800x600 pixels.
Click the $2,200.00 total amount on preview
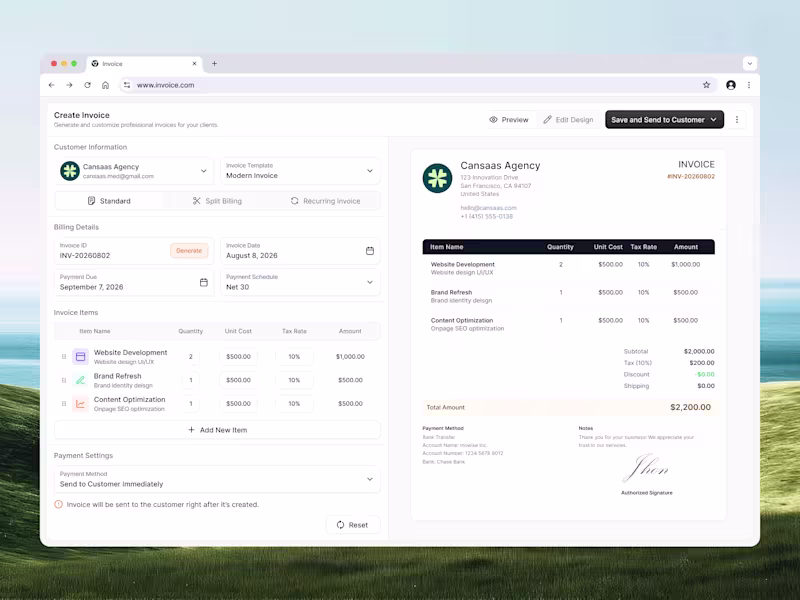coord(690,407)
